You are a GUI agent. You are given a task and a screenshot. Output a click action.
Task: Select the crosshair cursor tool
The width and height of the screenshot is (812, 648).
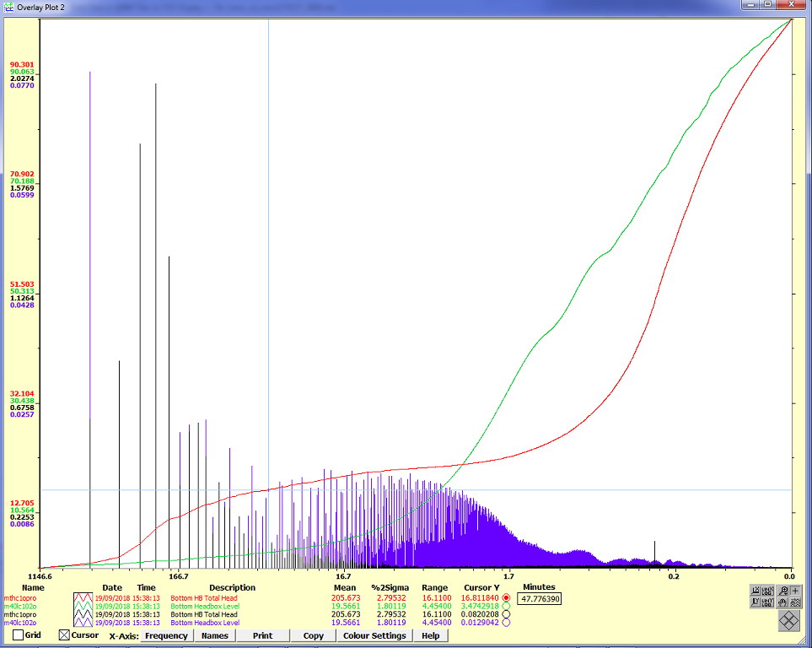pyautogui.click(x=795, y=591)
